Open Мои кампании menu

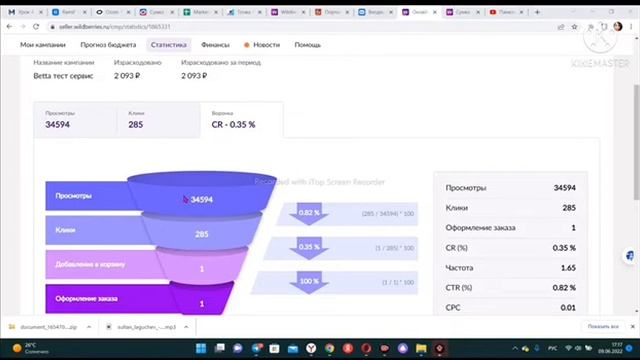43,45
